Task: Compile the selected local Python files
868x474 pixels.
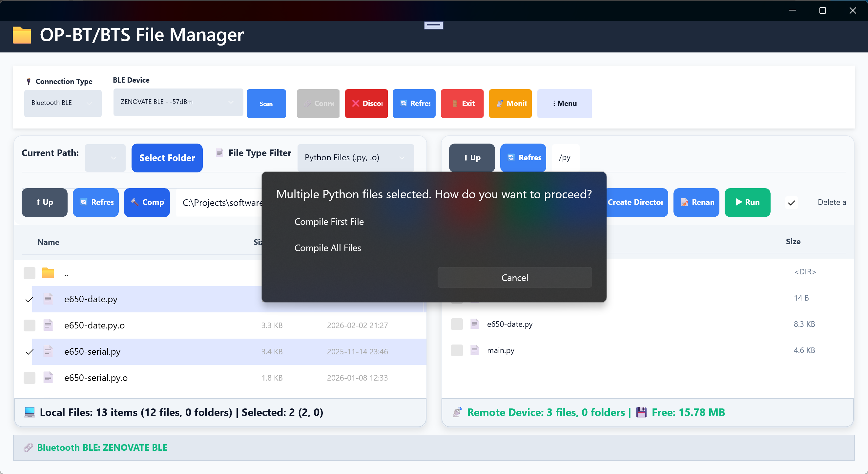Action: (147, 202)
